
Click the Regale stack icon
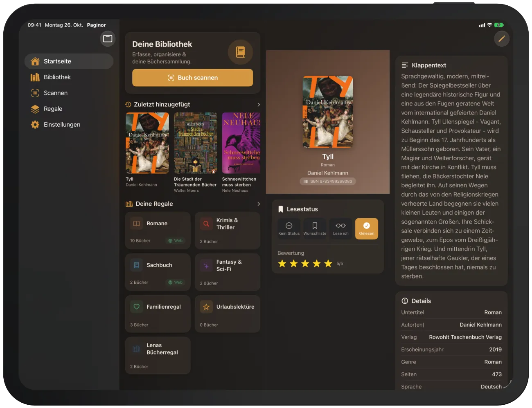[35, 109]
